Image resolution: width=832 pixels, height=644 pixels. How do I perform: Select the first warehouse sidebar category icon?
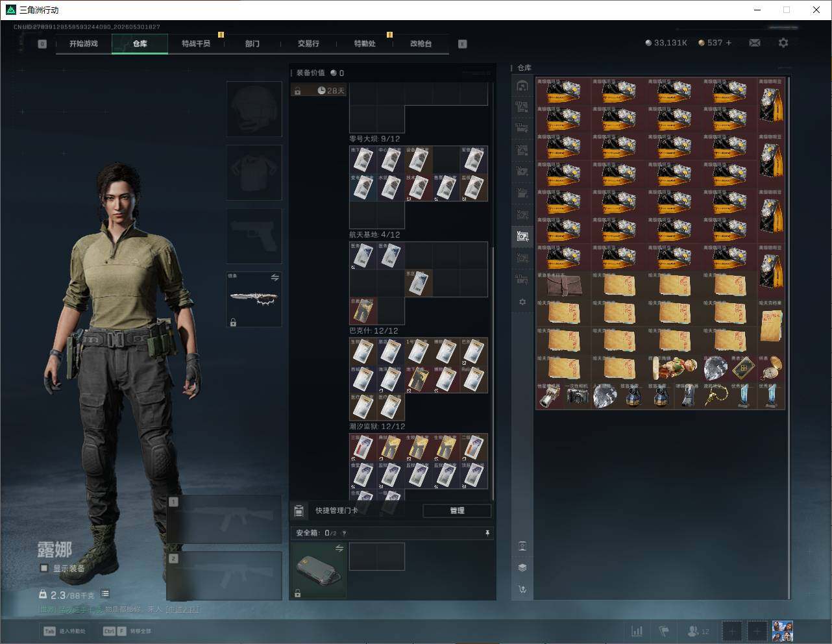click(522, 86)
